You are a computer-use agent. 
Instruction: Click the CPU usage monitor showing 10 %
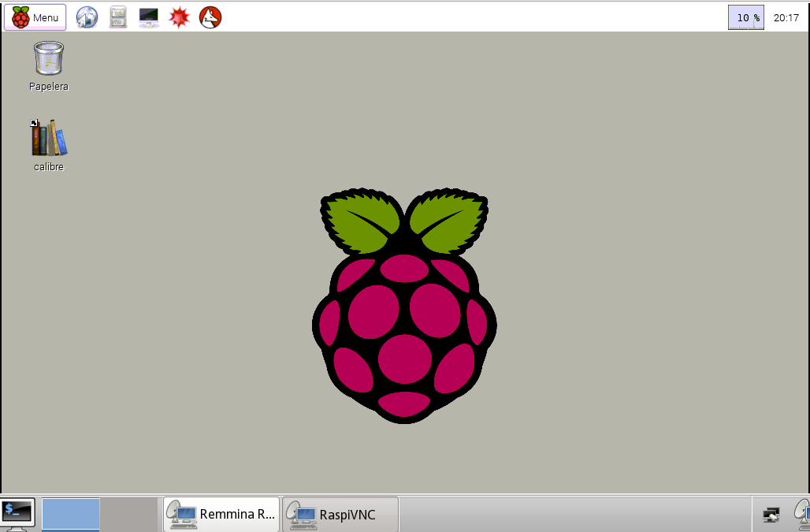(746, 17)
